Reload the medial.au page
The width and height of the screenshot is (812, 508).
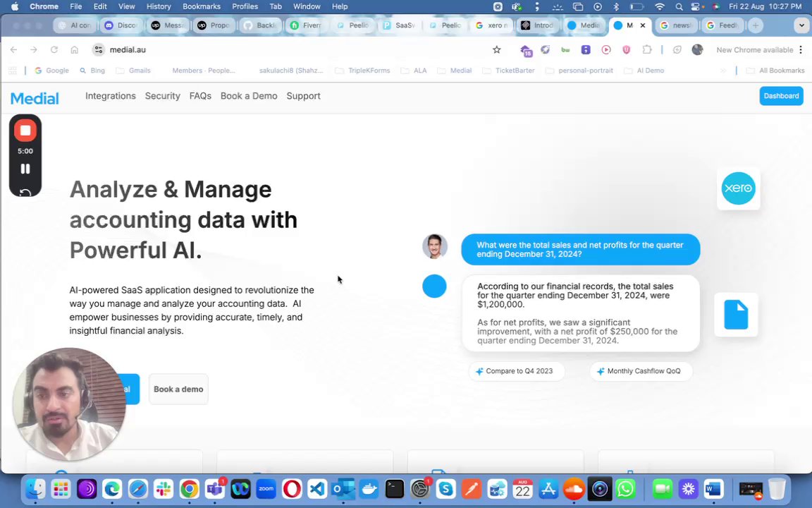54,50
